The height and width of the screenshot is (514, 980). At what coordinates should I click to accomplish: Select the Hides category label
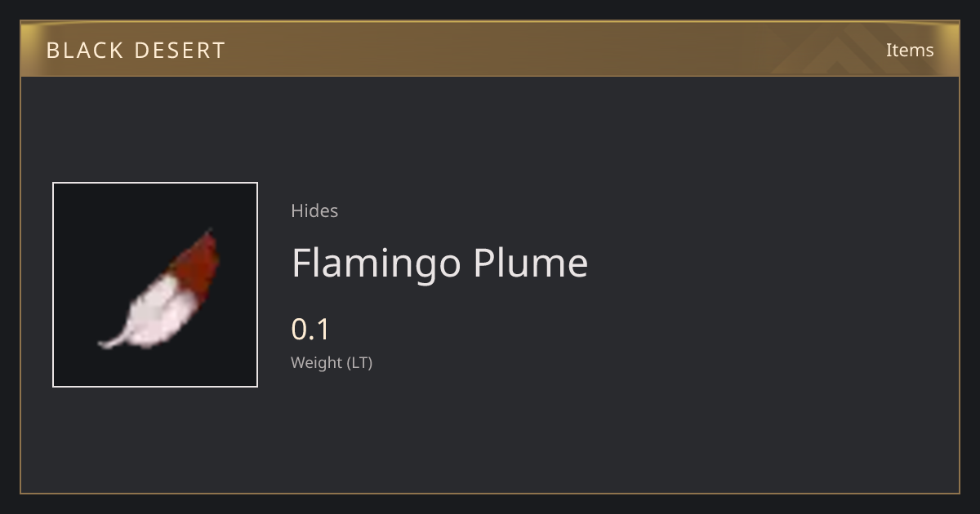[314, 210]
